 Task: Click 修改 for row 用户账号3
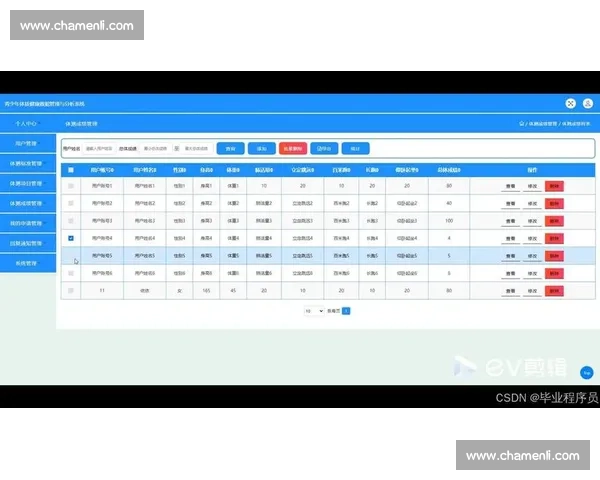point(532,221)
